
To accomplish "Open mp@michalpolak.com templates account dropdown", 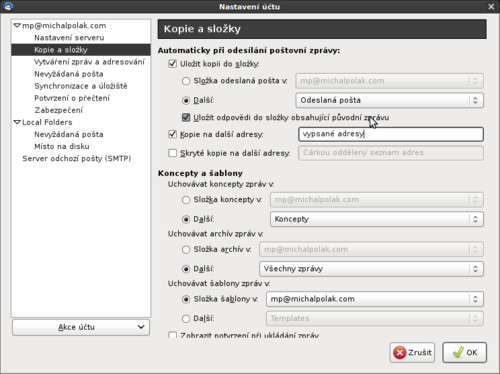I will [375, 299].
